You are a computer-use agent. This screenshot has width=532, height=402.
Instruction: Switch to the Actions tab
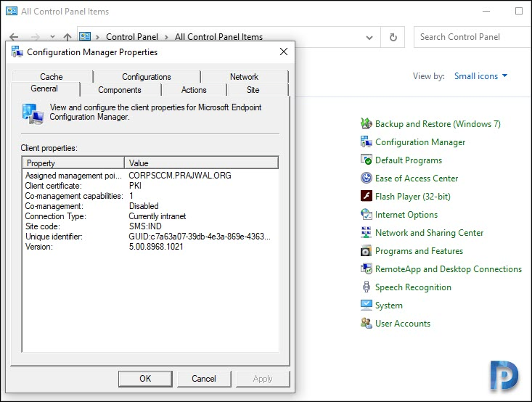click(x=194, y=90)
